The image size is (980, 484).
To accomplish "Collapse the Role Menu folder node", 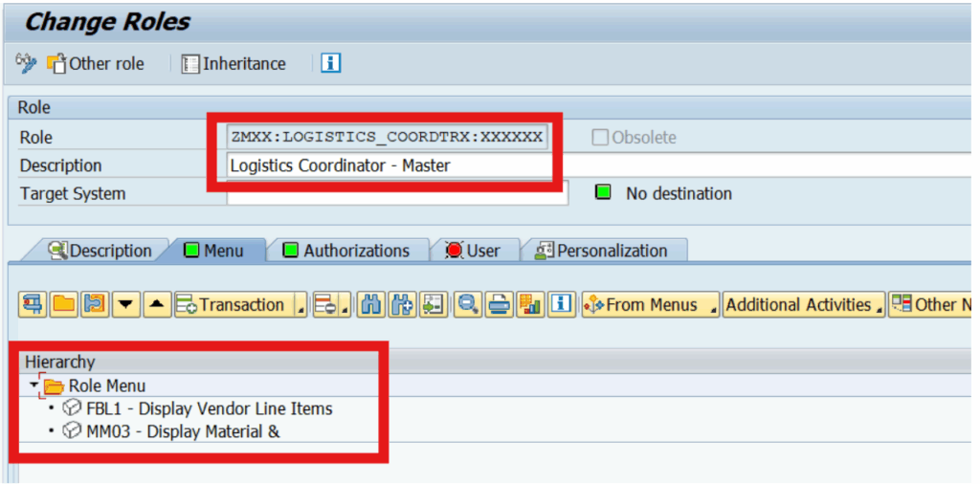I will (34, 385).
